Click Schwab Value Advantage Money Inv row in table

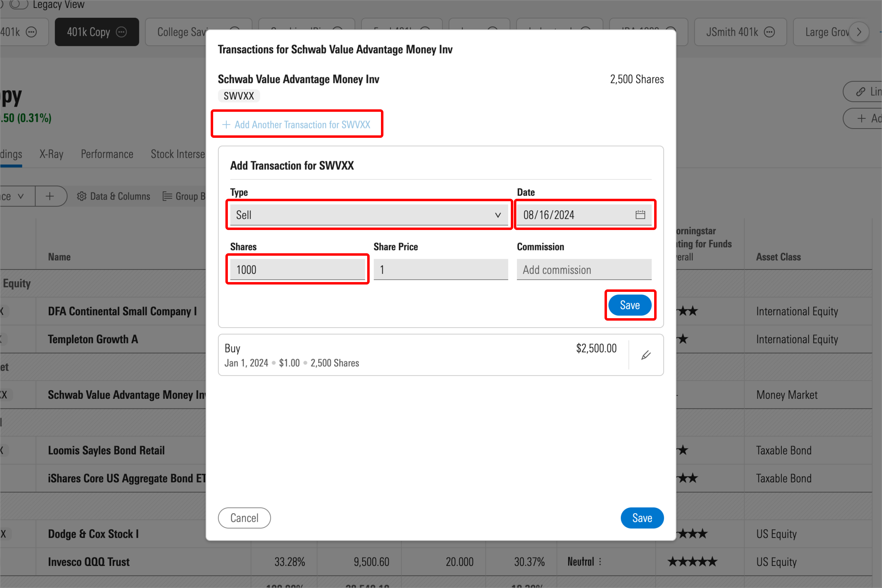pos(127,394)
